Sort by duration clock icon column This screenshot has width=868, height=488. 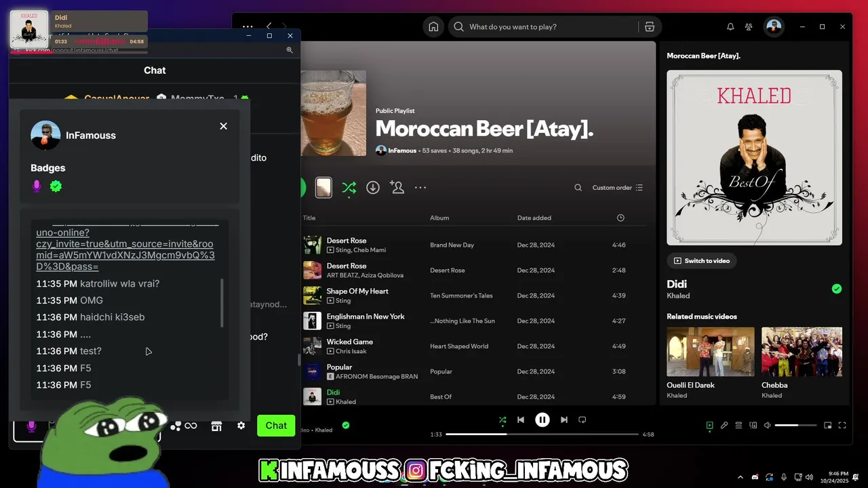[x=620, y=218]
